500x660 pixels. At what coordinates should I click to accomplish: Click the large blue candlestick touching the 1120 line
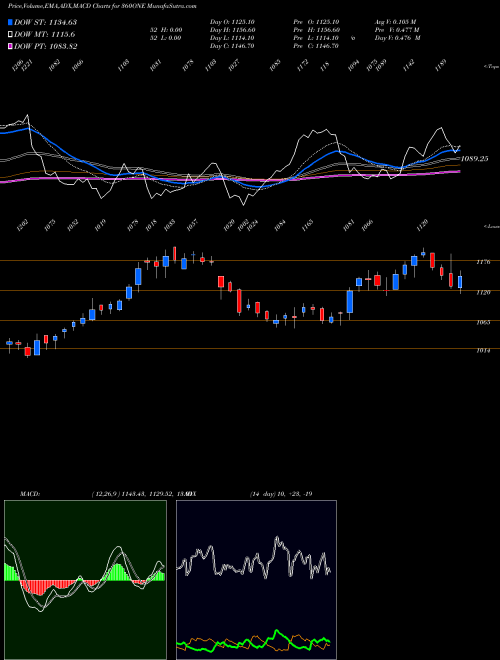(x=350, y=302)
